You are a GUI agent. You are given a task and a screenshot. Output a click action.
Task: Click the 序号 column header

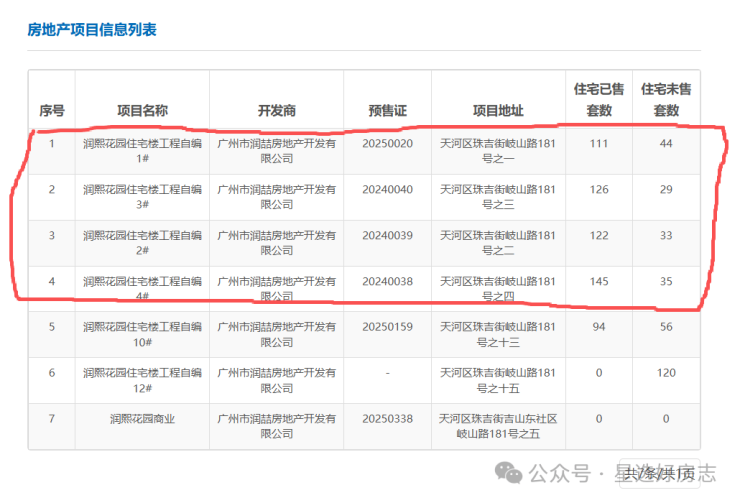click(x=51, y=110)
